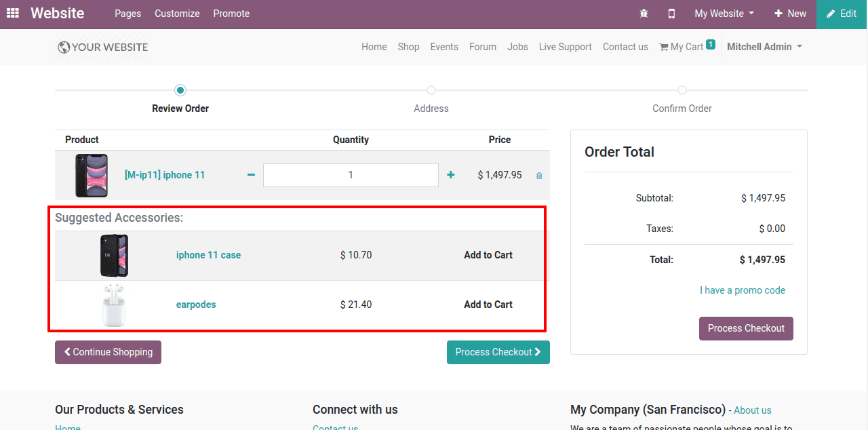Screen dimensions: 868x430
Task: Select the Address checkout step marker
Action: point(431,90)
